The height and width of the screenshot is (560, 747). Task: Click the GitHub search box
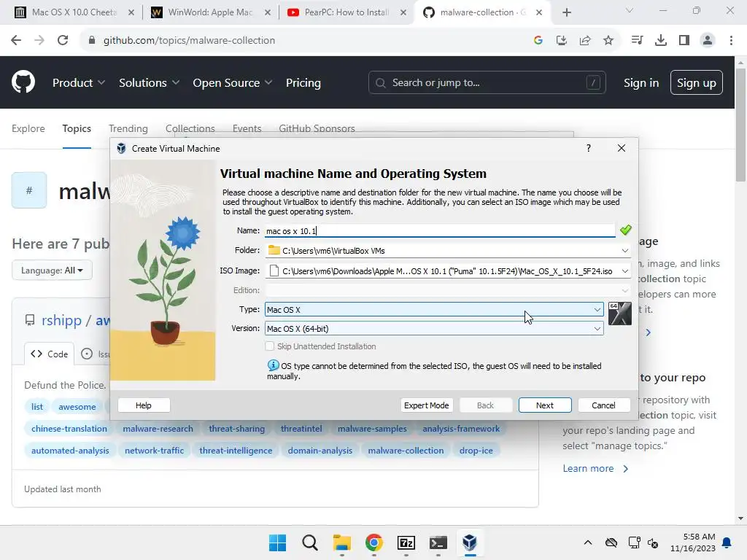click(487, 83)
